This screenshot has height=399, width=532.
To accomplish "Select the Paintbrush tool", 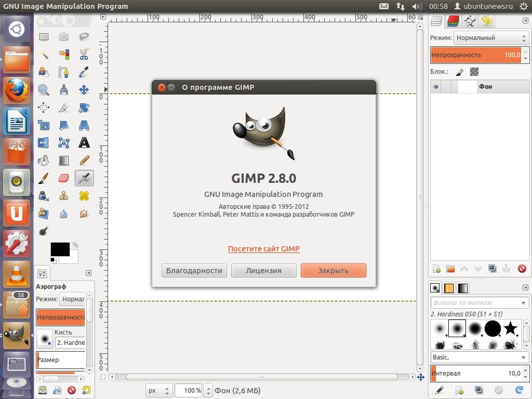I will click(44, 178).
